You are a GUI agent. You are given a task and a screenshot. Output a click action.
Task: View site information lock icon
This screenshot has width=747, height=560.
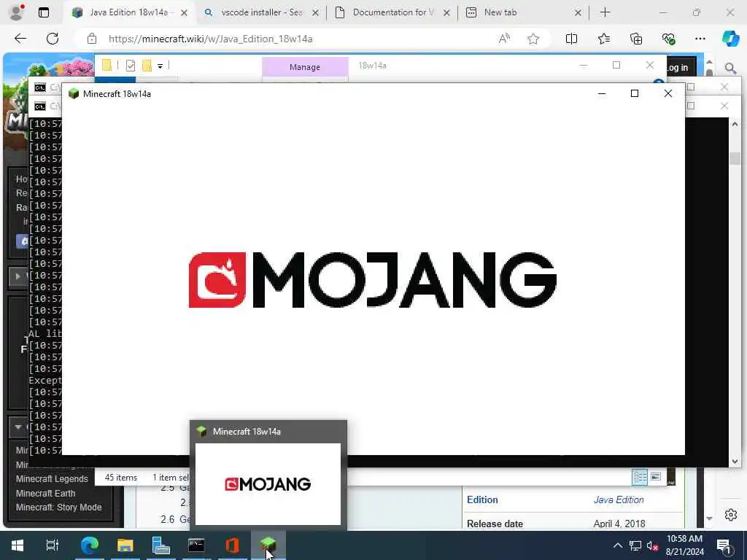tap(91, 39)
